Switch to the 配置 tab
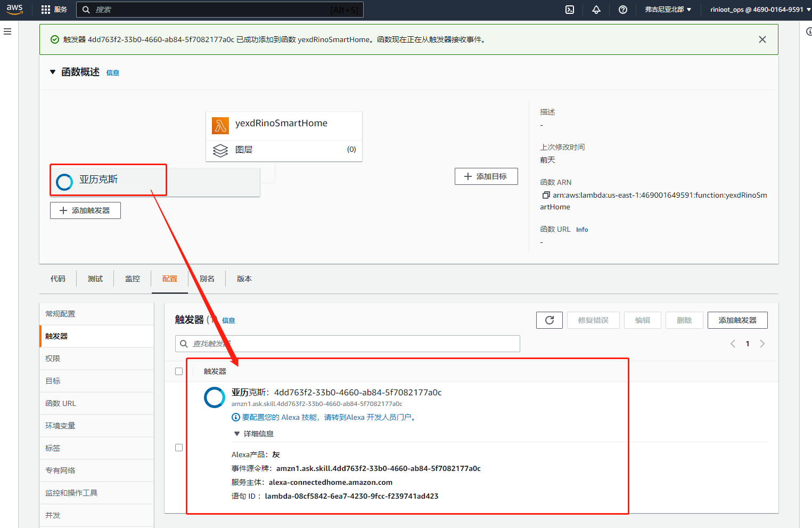The height and width of the screenshot is (528, 812). click(x=170, y=279)
